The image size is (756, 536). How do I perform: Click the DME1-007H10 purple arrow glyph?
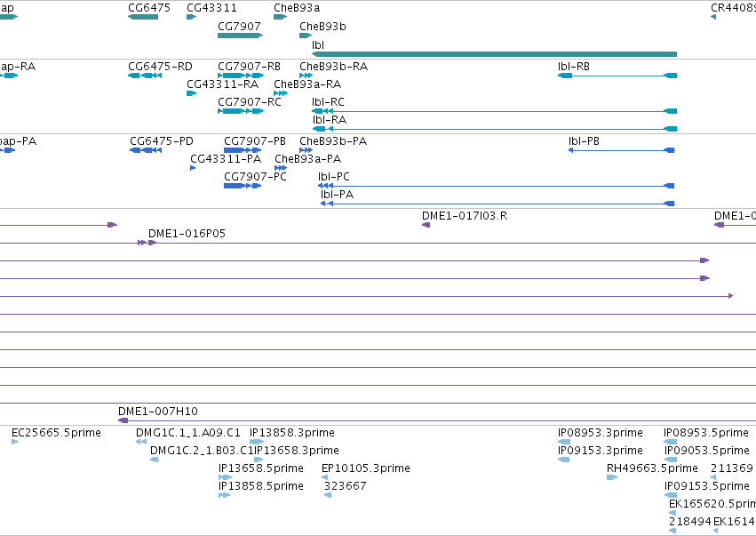coord(123,420)
